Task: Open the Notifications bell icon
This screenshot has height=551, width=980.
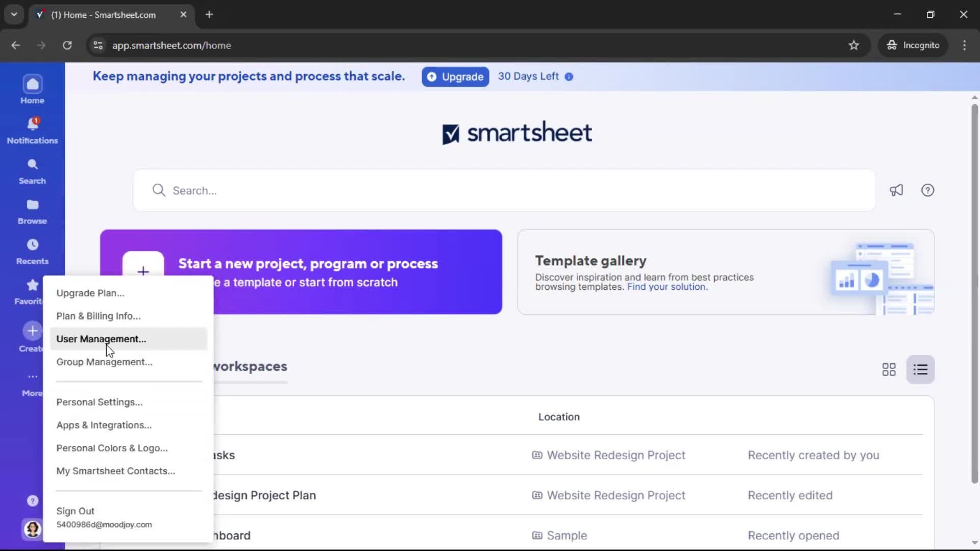Action: (x=32, y=124)
